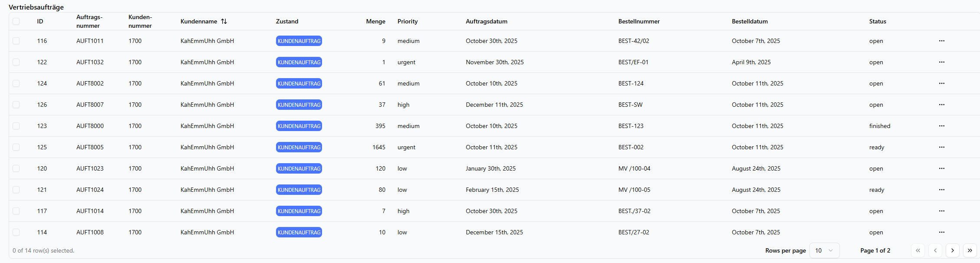This screenshot has width=980, height=263.
Task: Check the row for order ID 125
Action: (x=16, y=147)
